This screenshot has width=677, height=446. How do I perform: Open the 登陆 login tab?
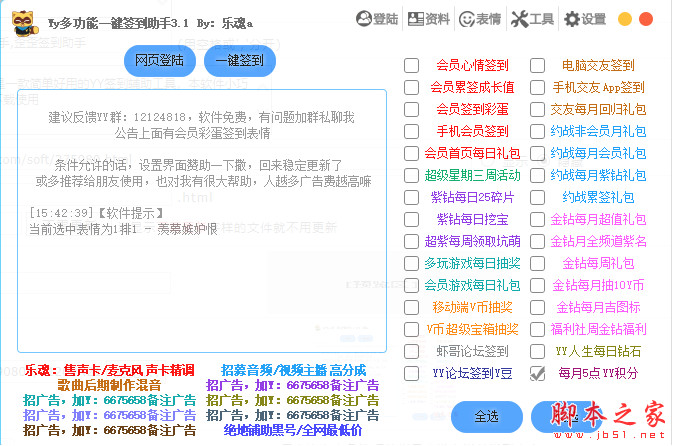tap(377, 19)
